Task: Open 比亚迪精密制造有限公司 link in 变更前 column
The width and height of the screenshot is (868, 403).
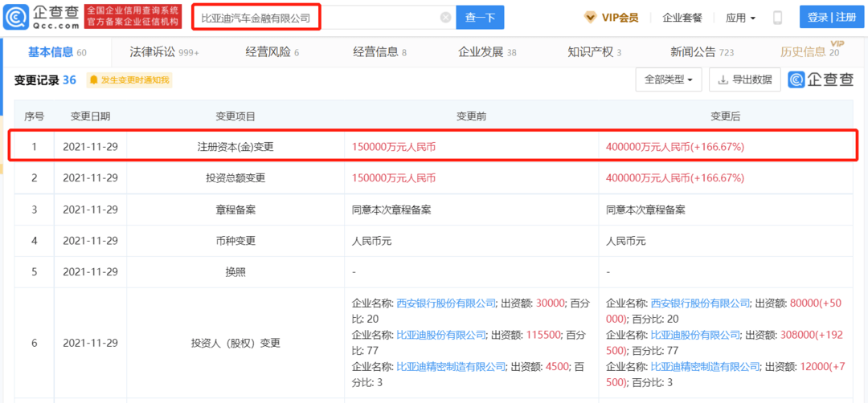Action: click(451, 366)
